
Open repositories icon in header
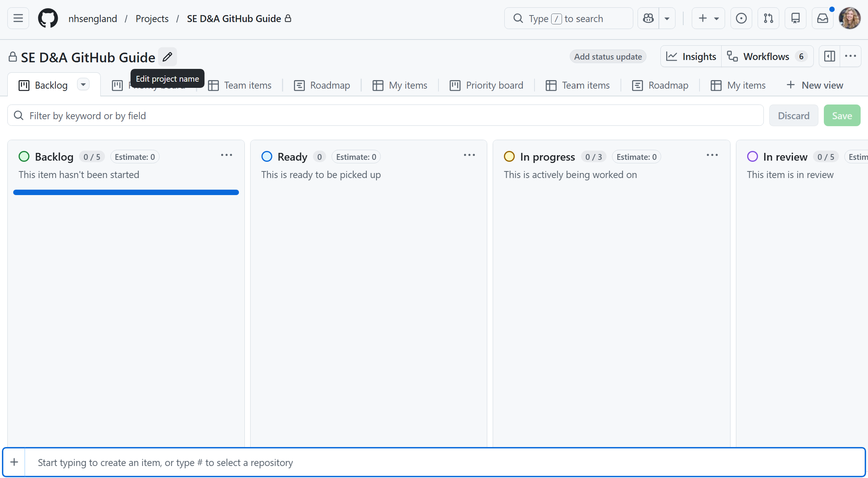point(795,18)
